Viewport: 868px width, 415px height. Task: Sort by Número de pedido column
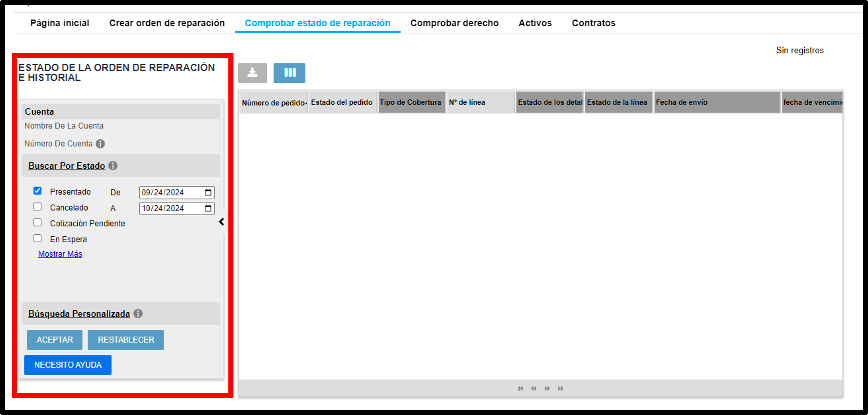point(274,102)
